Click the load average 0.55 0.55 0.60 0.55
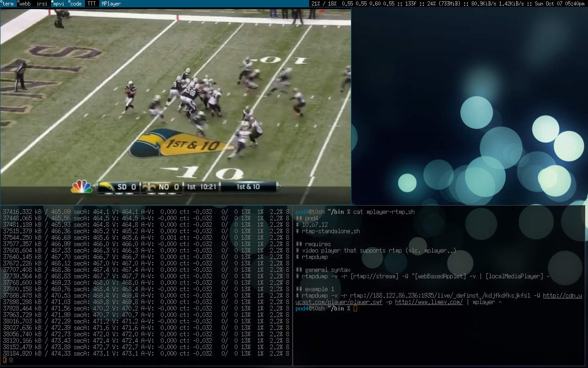The image size is (588, 368). coord(368,4)
